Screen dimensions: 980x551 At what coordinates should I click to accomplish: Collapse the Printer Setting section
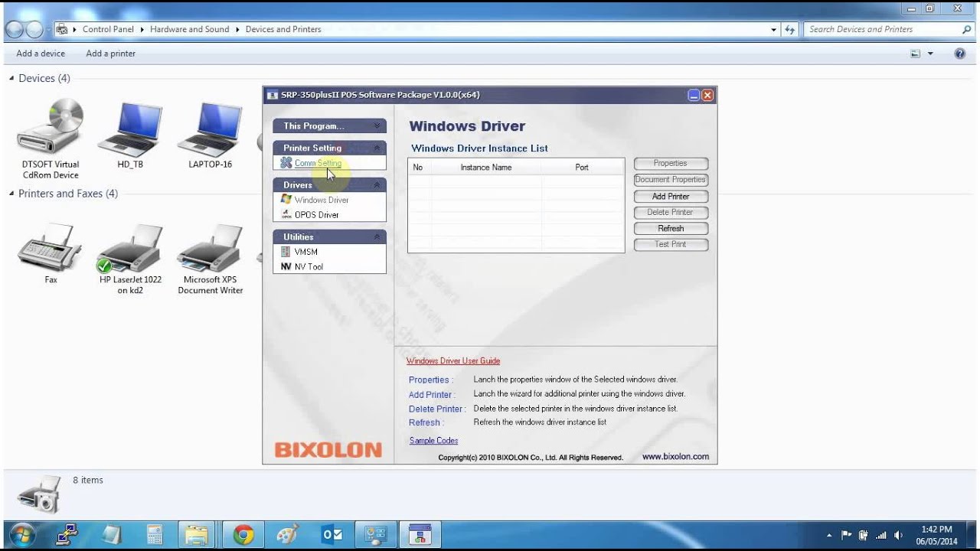[x=377, y=148]
